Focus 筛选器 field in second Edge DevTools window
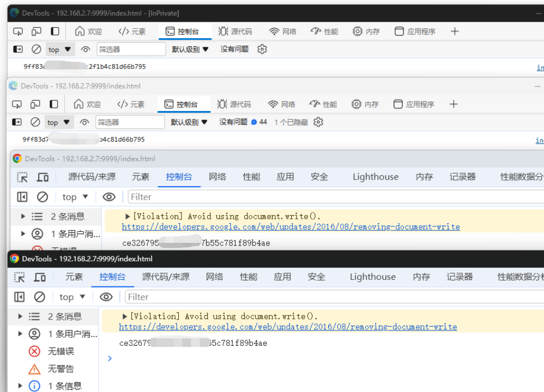544x392 pixels. point(130,122)
